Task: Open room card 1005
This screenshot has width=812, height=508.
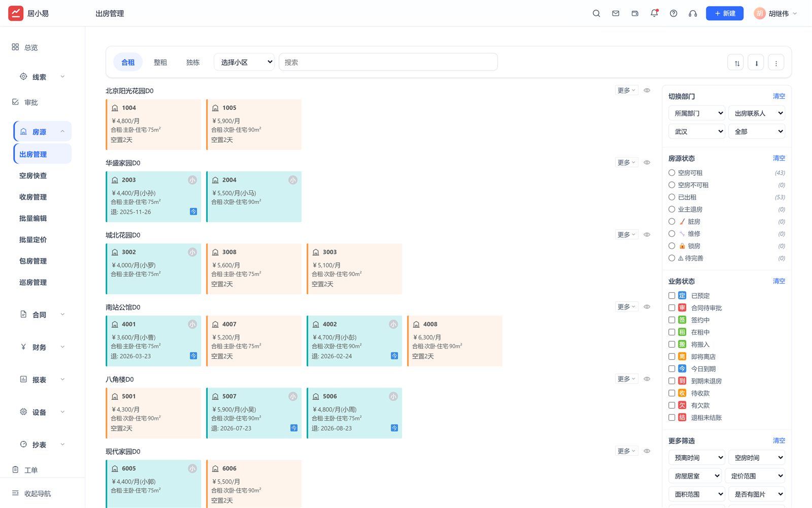Action: coord(254,124)
